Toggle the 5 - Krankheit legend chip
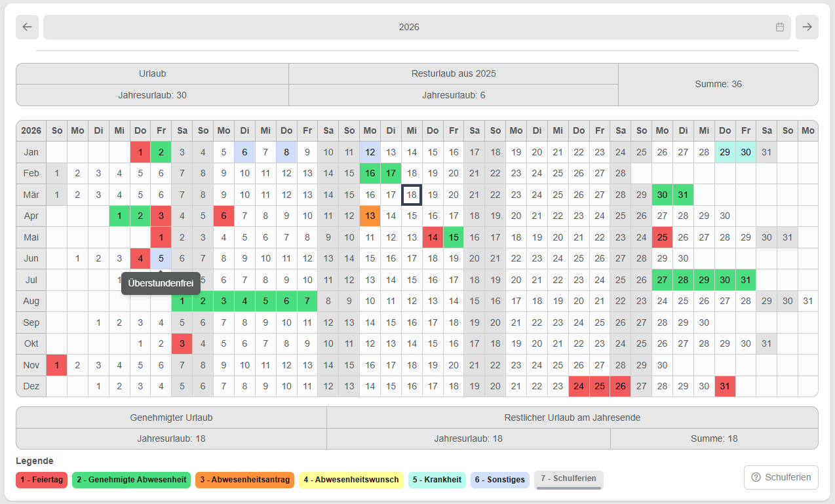This screenshot has width=835, height=504. coord(437,480)
